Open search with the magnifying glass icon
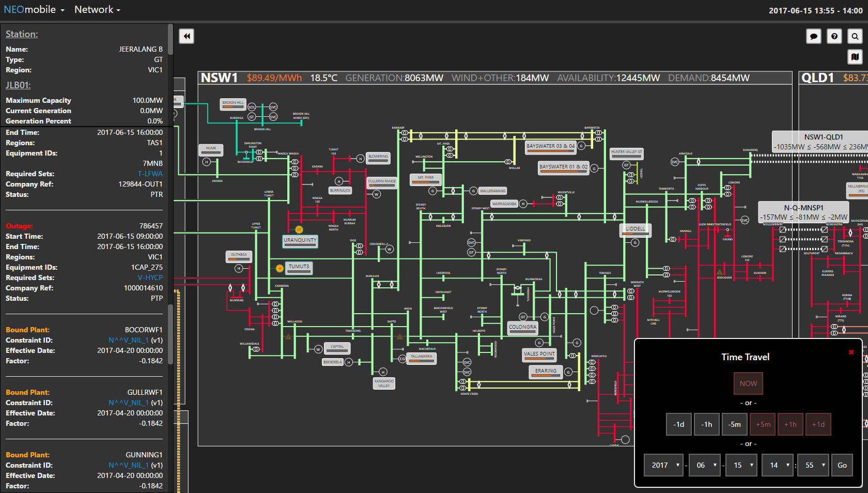This screenshot has width=868, height=493. pos(855,36)
